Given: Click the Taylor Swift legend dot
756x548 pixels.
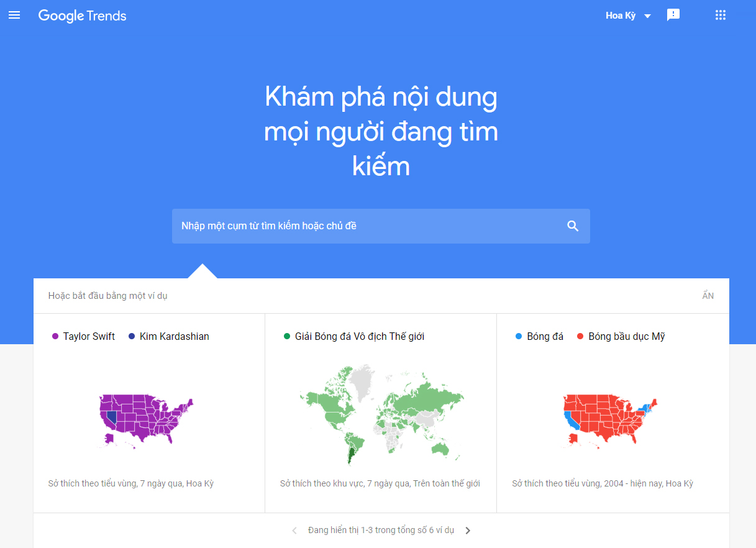Looking at the screenshot, I should click(54, 336).
